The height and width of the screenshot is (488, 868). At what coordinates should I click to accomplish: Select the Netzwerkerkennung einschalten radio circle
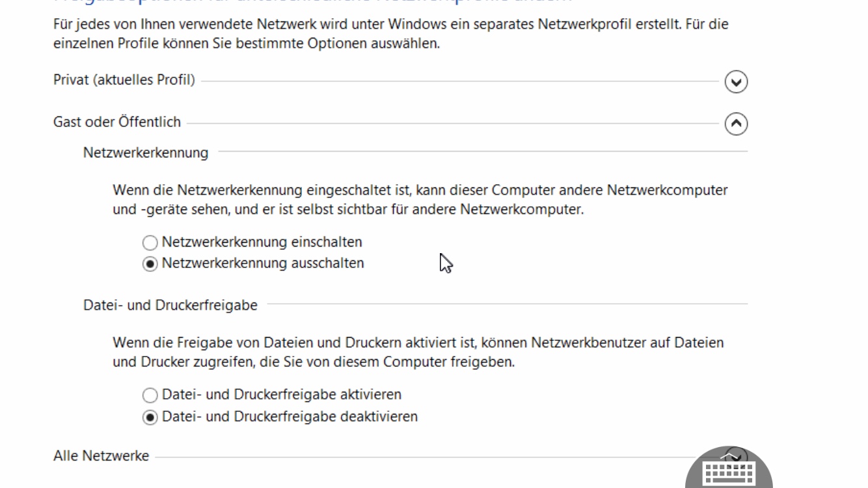150,243
